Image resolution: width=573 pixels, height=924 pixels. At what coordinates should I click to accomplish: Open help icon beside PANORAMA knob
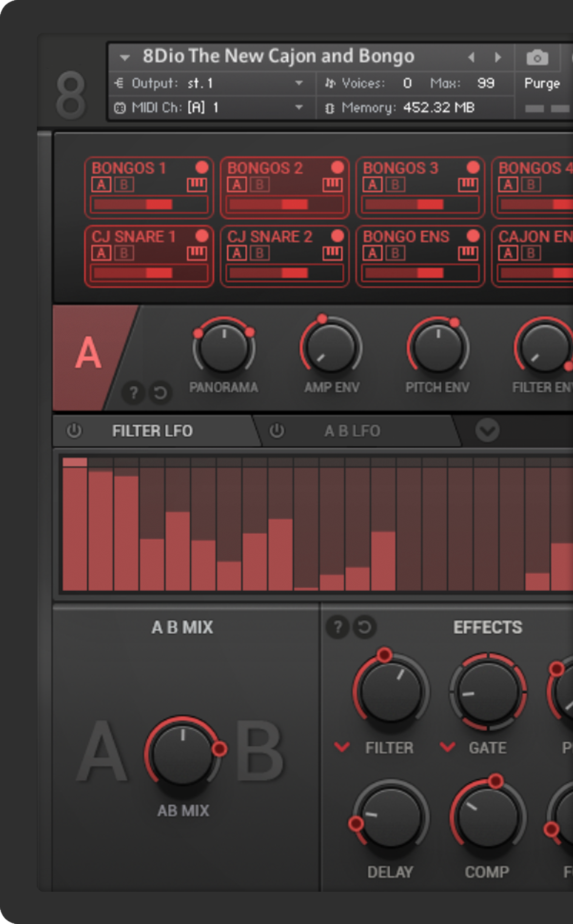coord(133,392)
